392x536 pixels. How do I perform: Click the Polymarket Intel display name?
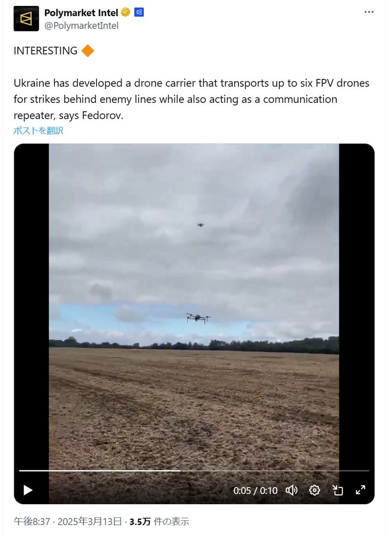[81, 13]
